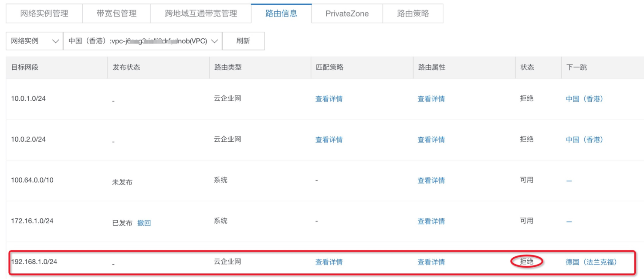Open the 网络实例管理 tab
644x279 pixels.
click(44, 14)
